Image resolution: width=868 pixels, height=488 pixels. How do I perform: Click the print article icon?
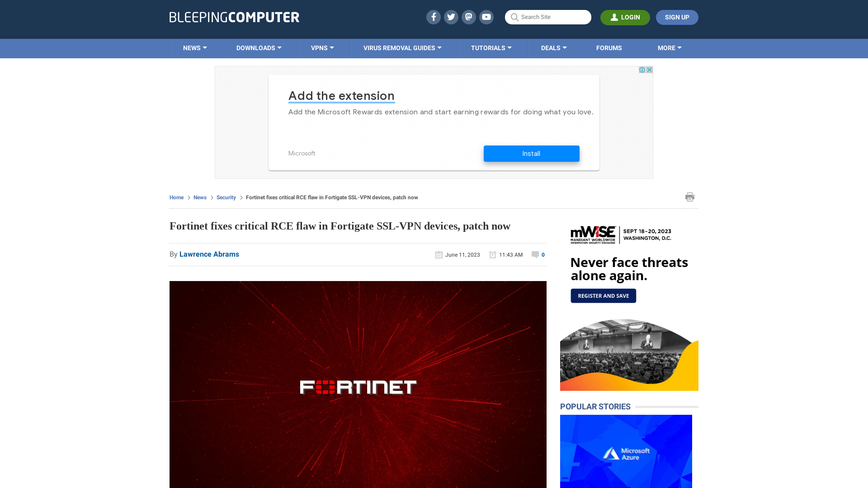click(x=690, y=197)
